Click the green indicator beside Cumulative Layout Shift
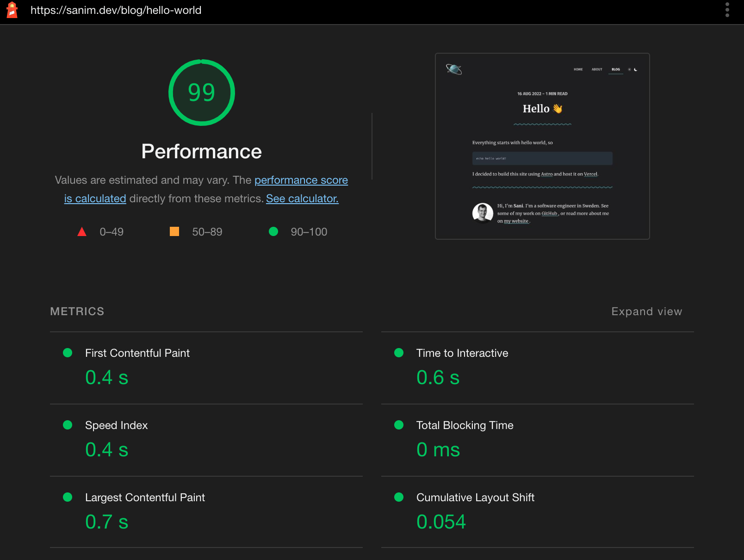 tap(399, 497)
